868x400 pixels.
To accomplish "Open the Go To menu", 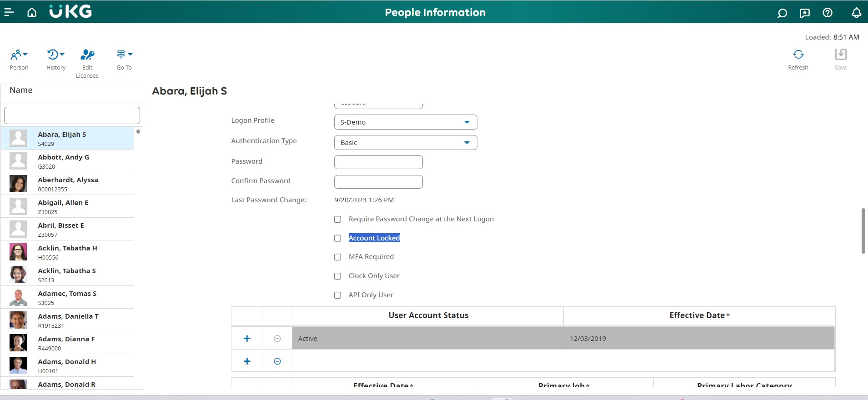I will tap(124, 55).
